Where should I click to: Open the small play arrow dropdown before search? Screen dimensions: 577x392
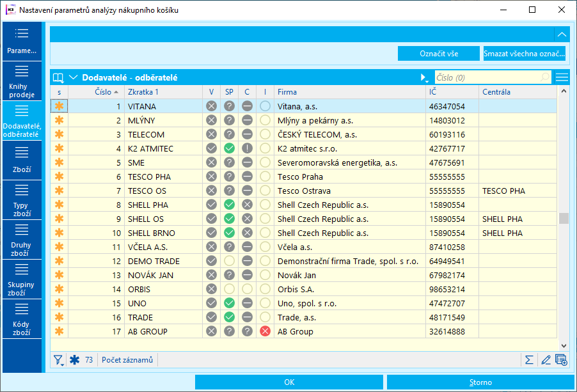(424, 77)
